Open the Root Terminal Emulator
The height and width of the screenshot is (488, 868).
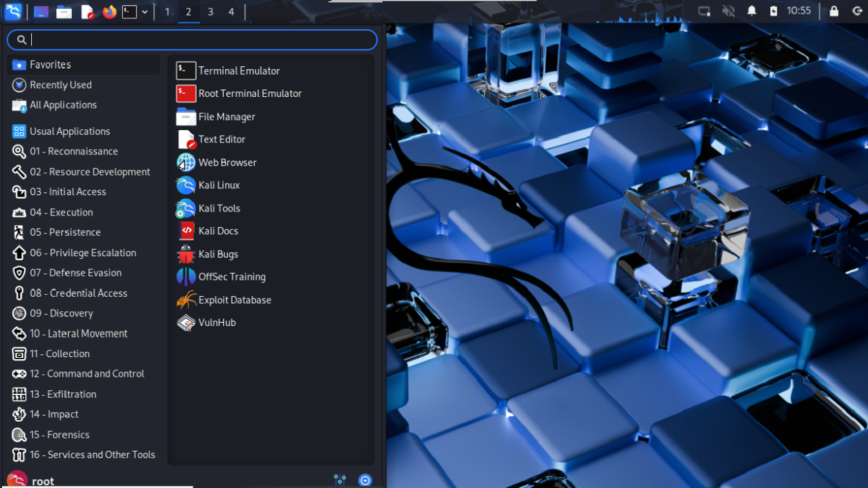coord(250,93)
